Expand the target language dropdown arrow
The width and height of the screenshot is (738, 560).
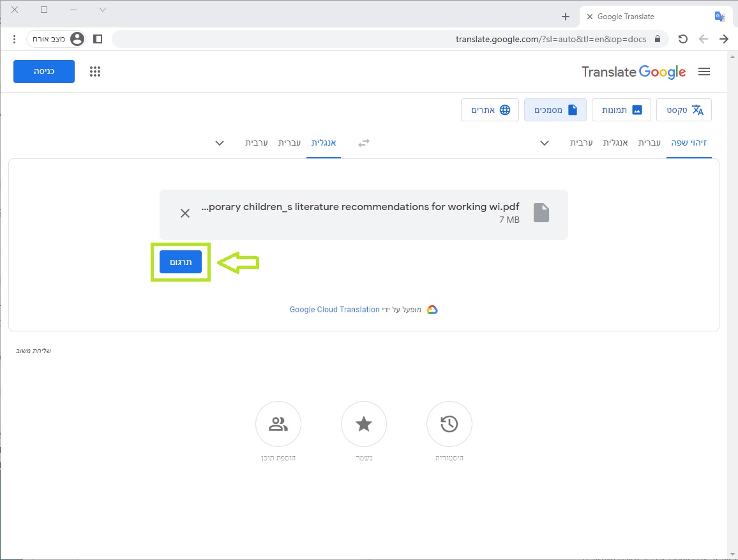coord(220,143)
